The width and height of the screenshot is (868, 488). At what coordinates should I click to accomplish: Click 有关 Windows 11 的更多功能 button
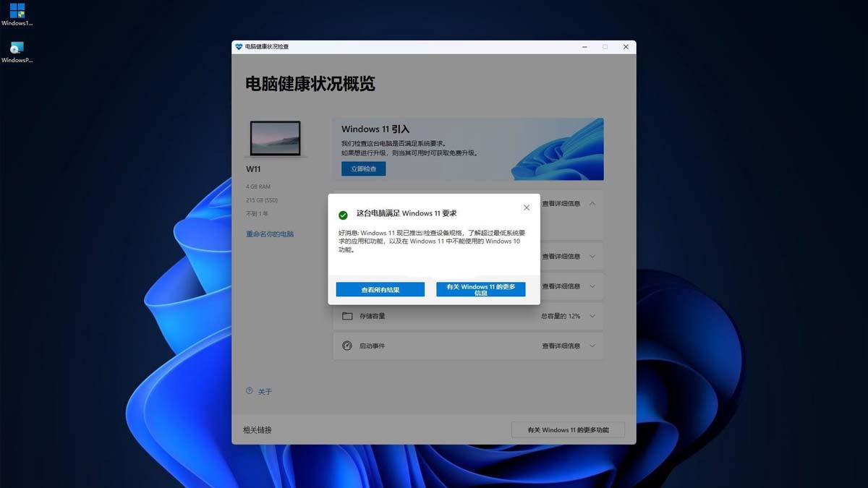pos(568,429)
